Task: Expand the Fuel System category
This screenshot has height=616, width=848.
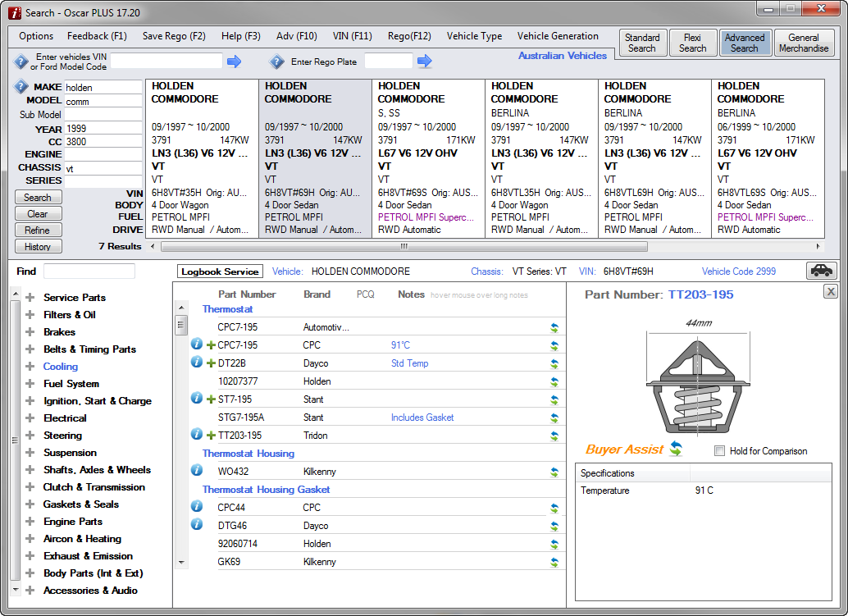Action: [30, 384]
